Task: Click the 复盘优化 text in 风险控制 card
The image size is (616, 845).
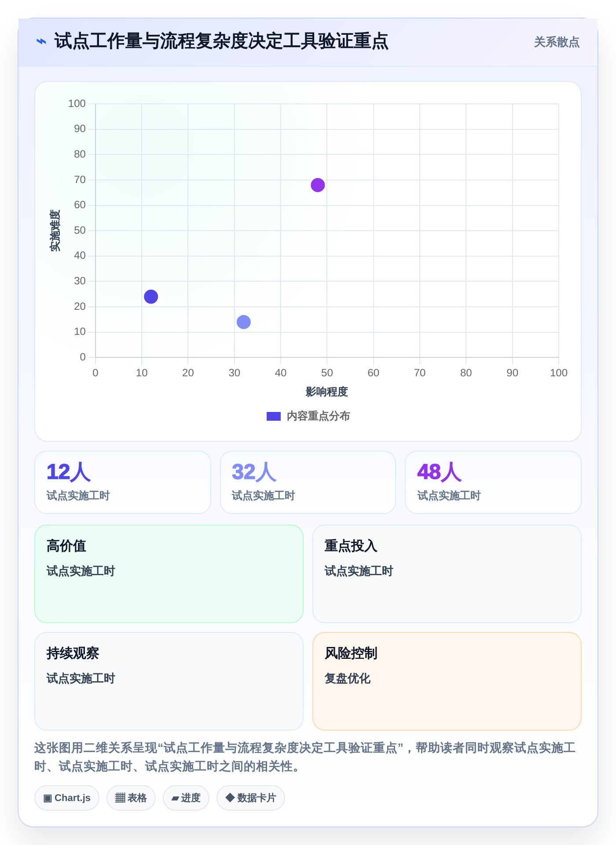Action: [x=348, y=679]
